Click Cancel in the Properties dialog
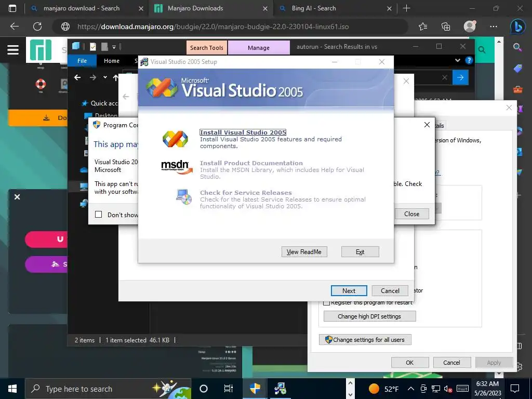This screenshot has height=399, width=532. pos(451,362)
